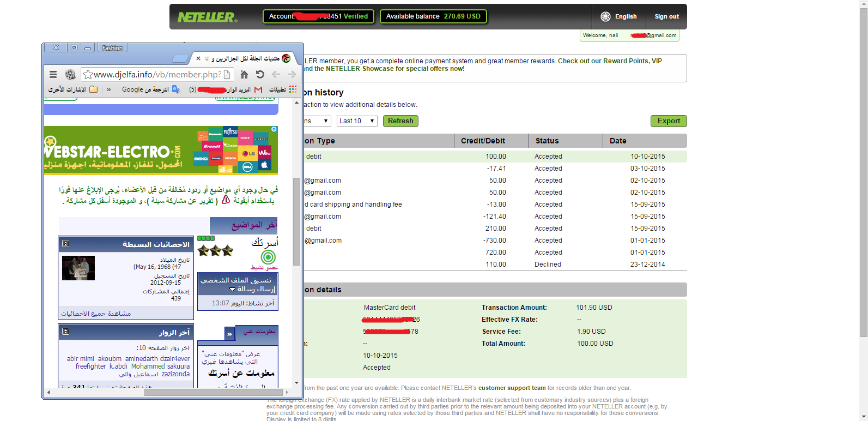This screenshot has width=868, height=421.
Task: Close the ad via corner icon
Action: pos(274,129)
